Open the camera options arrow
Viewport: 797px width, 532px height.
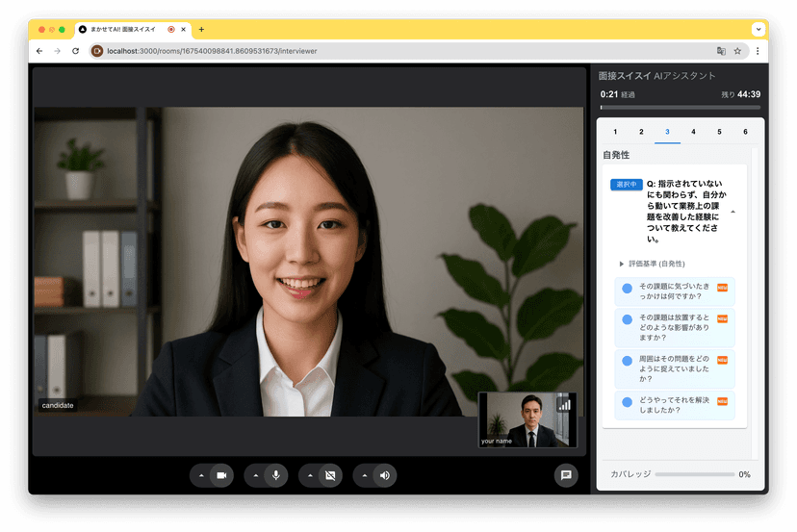pyautogui.click(x=201, y=475)
